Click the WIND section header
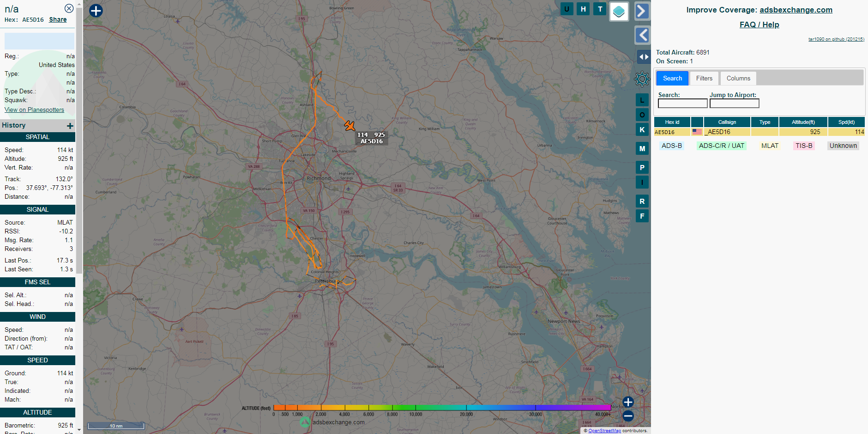This screenshot has height=434, width=868. (x=37, y=317)
